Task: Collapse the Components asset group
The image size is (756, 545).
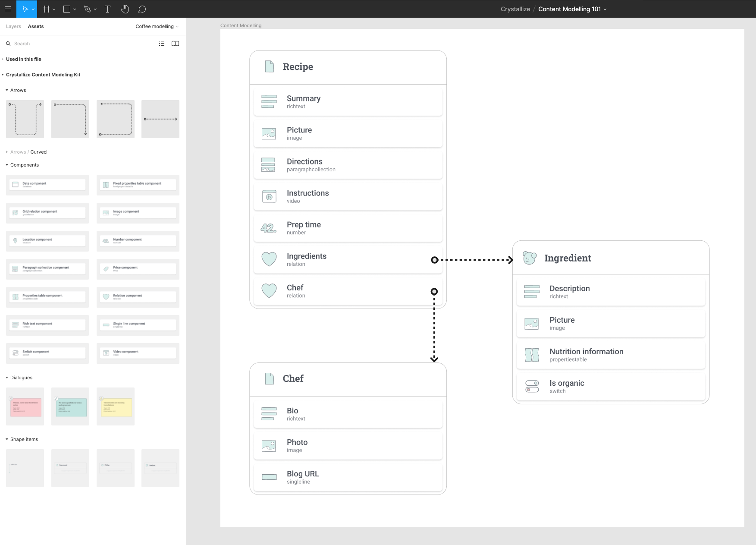Action: coord(7,165)
